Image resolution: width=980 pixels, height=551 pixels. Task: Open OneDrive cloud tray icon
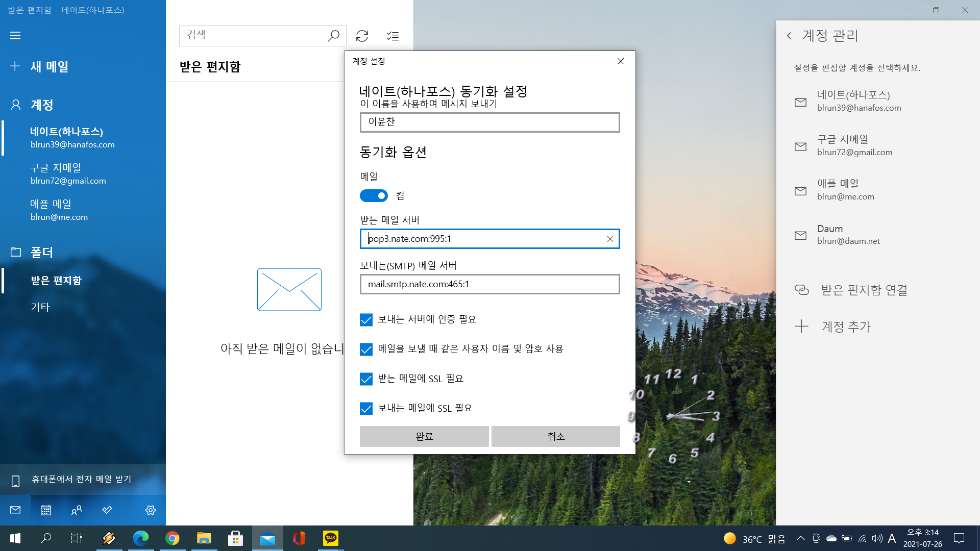point(831,538)
